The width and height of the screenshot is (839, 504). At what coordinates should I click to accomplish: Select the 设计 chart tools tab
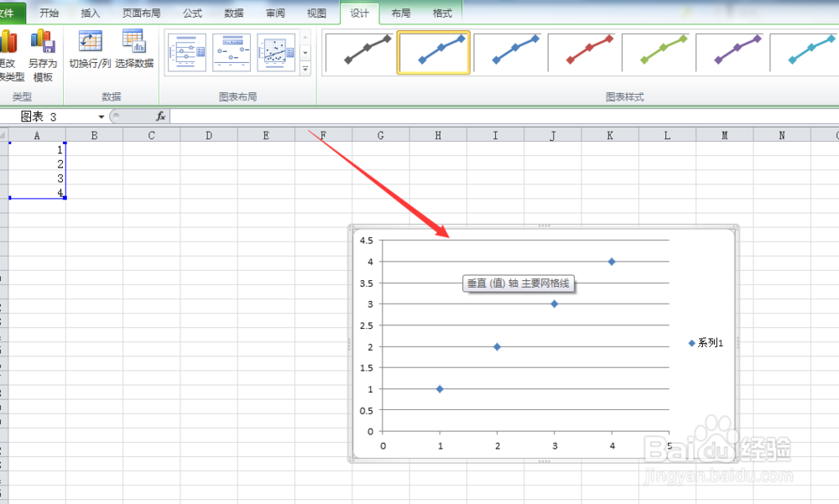360,13
